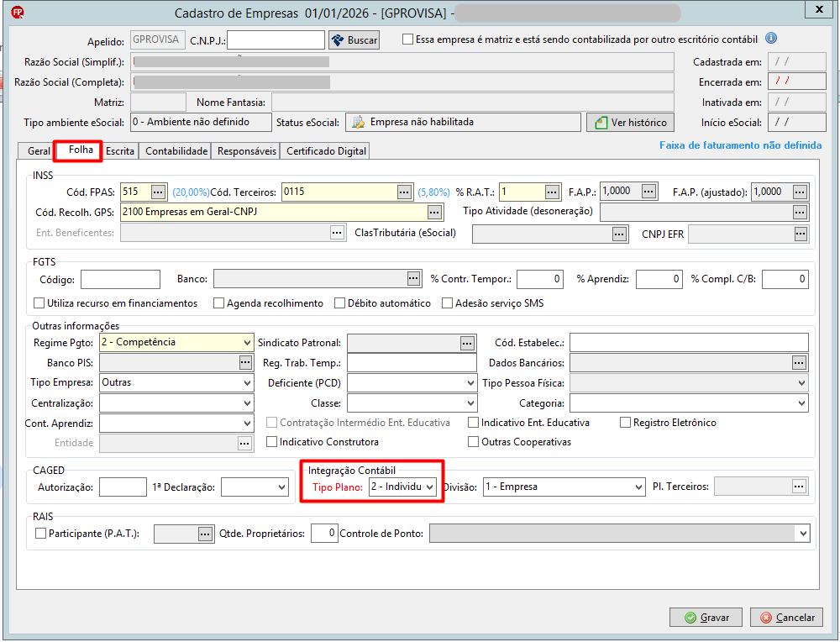
Task: Click the Status eSocial document icon
Action: [x=358, y=122]
